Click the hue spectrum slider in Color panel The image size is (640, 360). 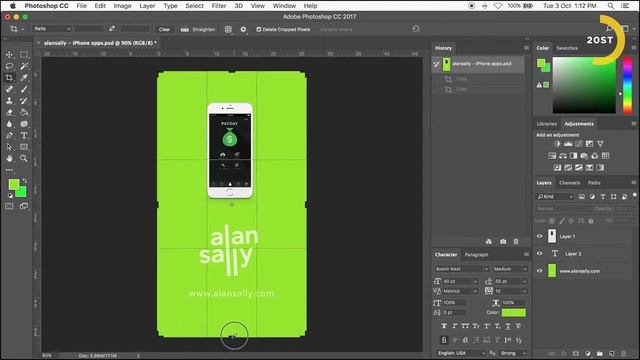pos(628,85)
